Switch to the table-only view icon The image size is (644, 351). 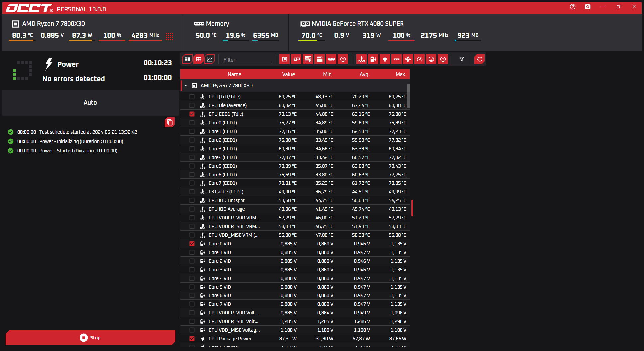pos(199,59)
